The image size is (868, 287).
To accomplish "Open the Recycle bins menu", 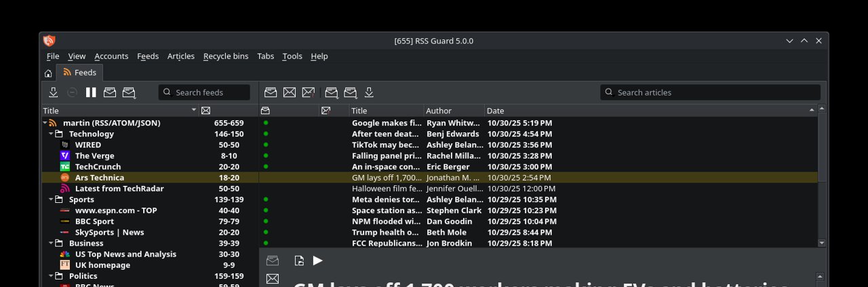I will [x=226, y=56].
